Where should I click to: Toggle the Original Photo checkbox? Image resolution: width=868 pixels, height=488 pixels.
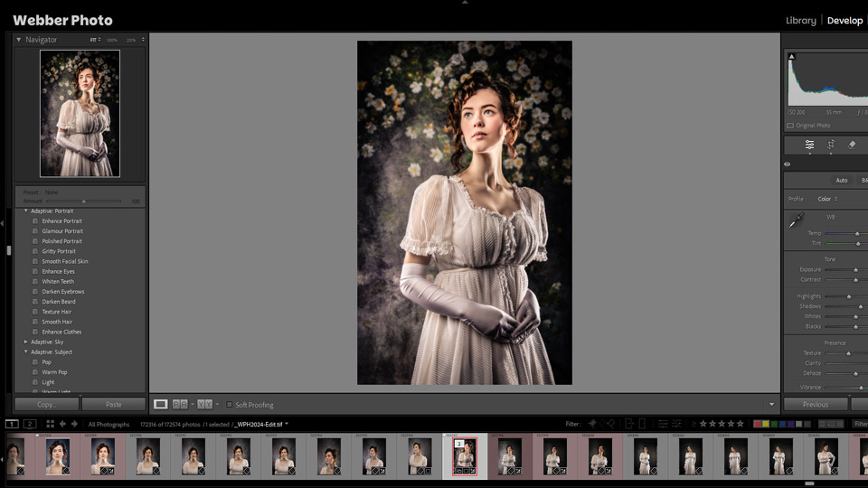(x=790, y=126)
